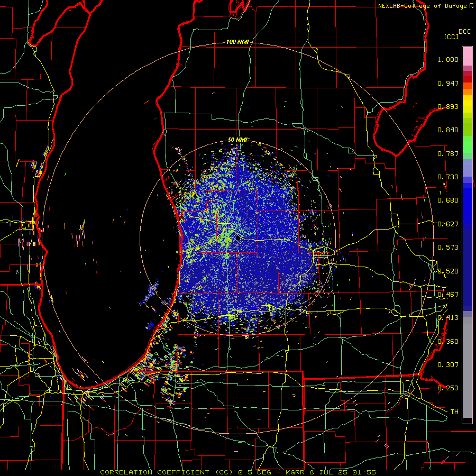Select the 0.787 scale value
The width and height of the screenshot is (476, 476).
coord(448,153)
